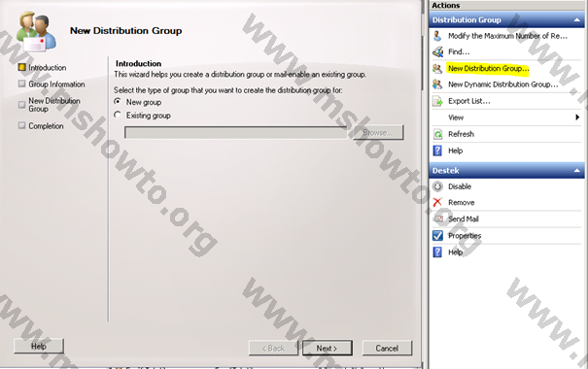This screenshot has height=369, width=588.
Task: Select the Group Information wizard step
Action: [x=56, y=84]
